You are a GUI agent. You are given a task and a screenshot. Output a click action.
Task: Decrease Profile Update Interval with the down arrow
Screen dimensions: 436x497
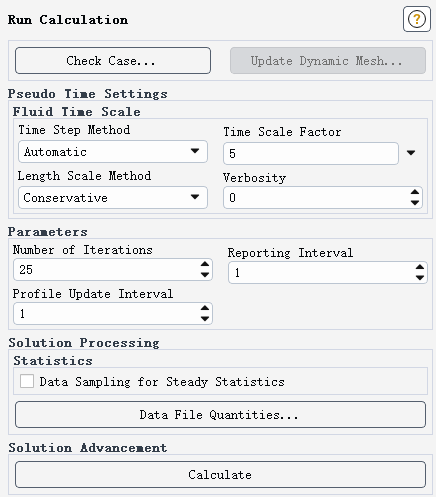click(205, 319)
